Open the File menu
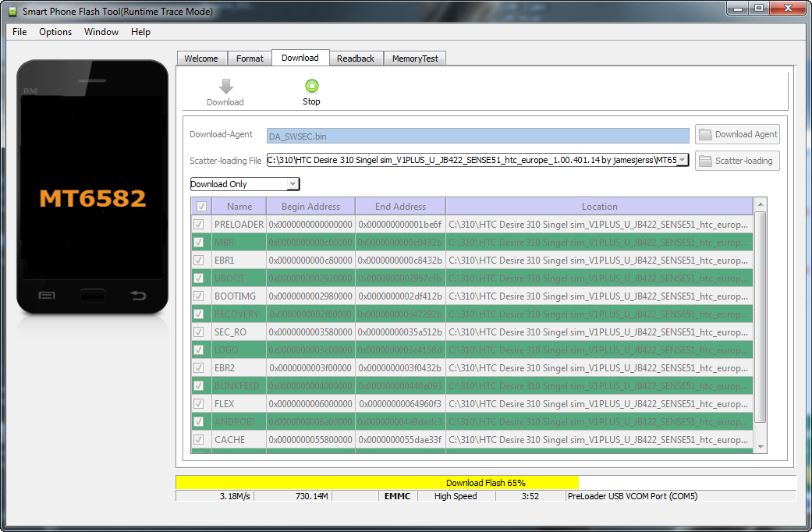 click(20, 32)
